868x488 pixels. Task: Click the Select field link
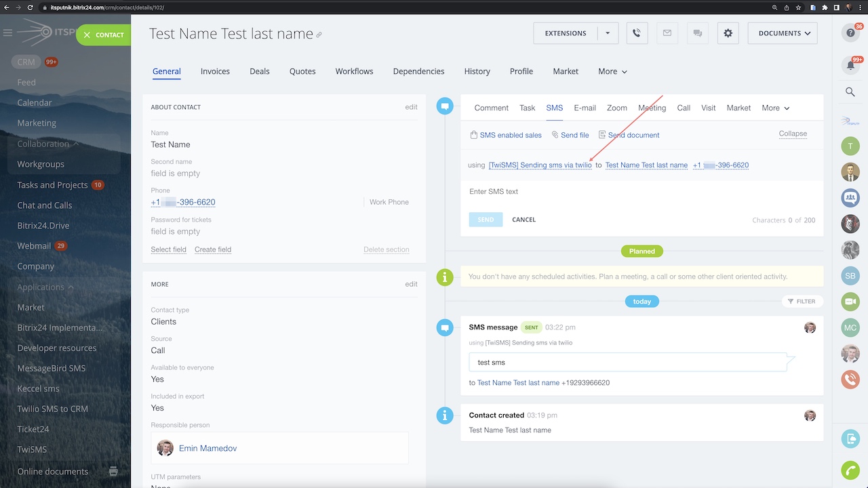pos(168,249)
